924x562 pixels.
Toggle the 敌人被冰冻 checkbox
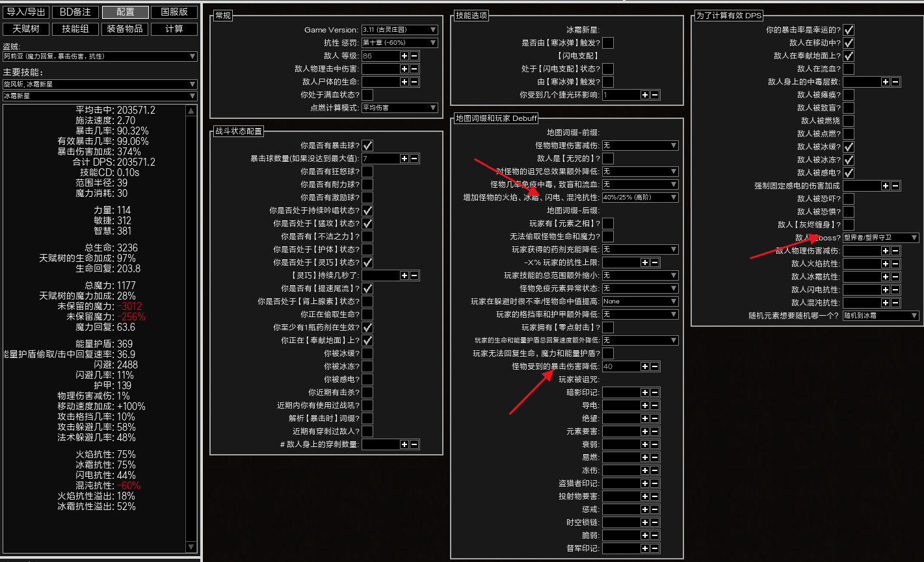click(x=849, y=160)
